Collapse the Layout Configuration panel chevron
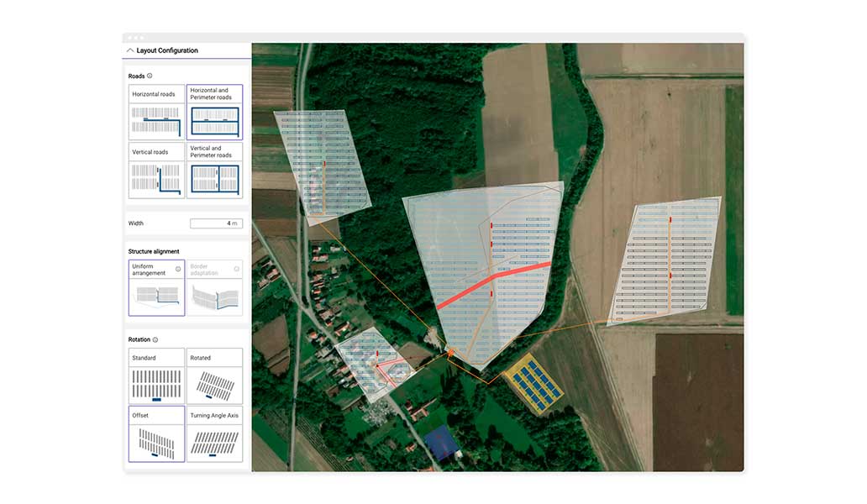The width and height of the screenshot is (867, 504). pos(130,50)
